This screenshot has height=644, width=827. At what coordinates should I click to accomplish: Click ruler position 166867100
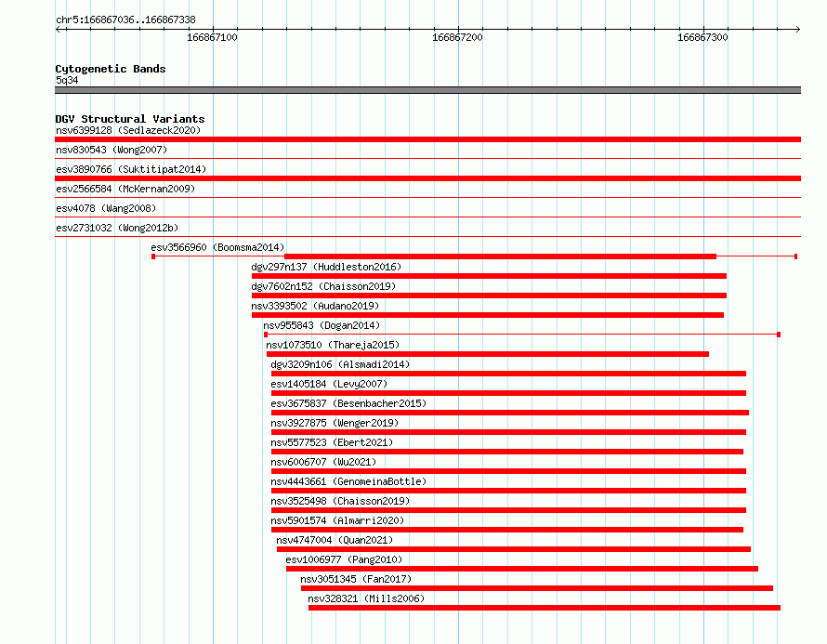pyautogui.click(x=212, y=37)
